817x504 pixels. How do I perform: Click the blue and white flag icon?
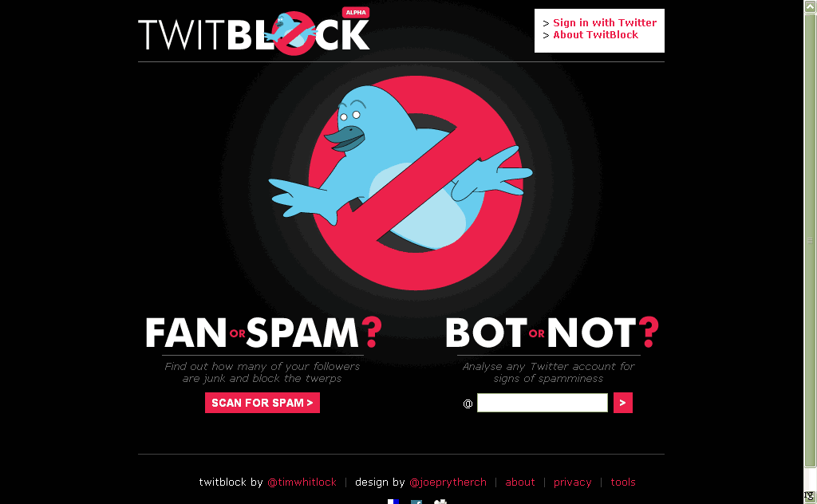pyautogui.click(x=393, y=502)
